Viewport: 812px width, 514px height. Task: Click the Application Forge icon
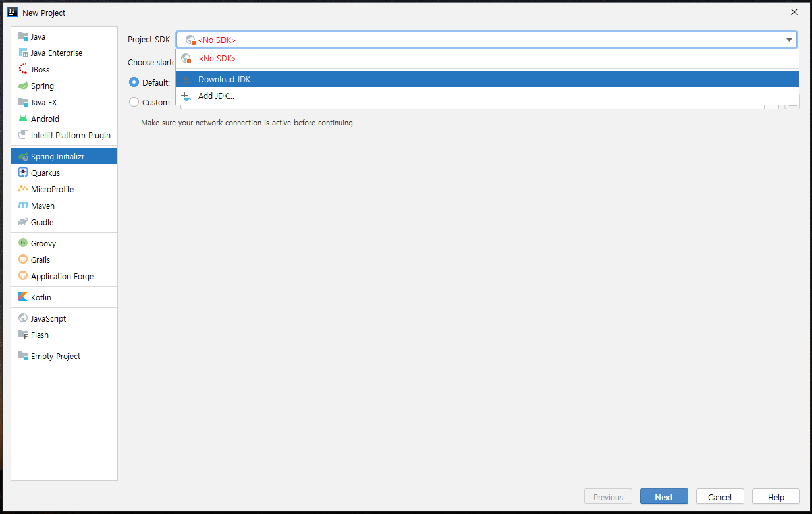coord(23,276)
